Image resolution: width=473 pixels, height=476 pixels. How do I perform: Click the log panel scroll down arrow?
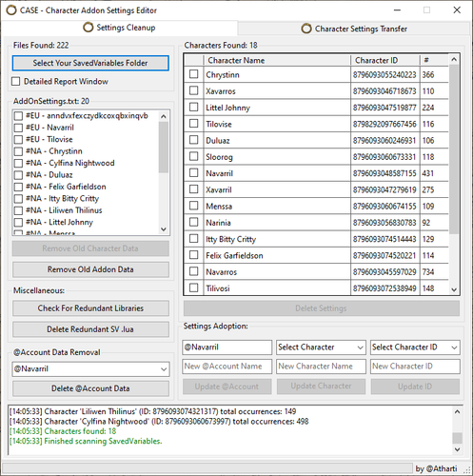pyautogui.click(x=457, y=449)
